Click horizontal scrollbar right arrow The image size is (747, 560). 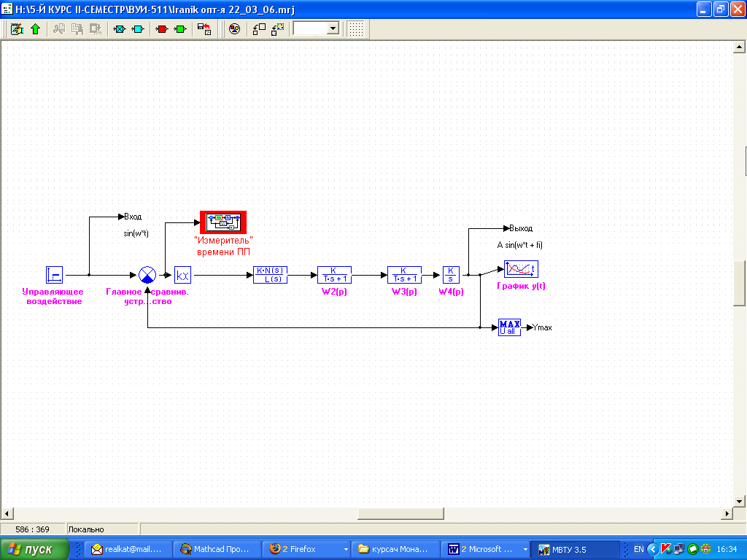point(727,514)
